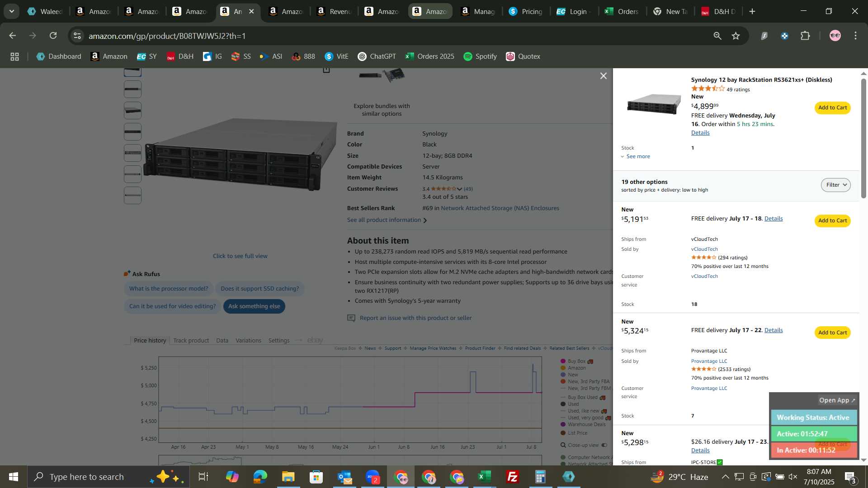
Task: Open the Filter dropdown for offers
Action: [x=835, y=185]
